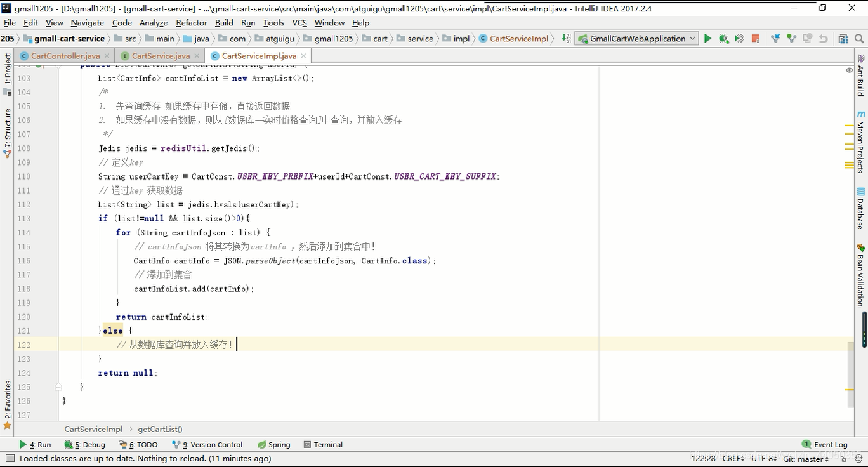Viewport: 868px width, 467px height.
Task: Collapse method fold marker at line 125
Action: click(58, 386)
